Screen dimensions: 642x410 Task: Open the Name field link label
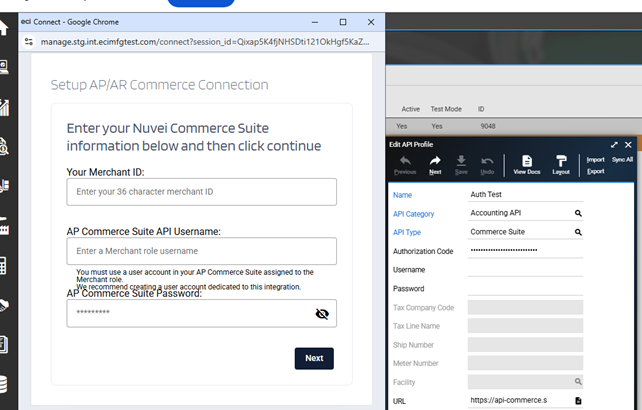(402, 195)
